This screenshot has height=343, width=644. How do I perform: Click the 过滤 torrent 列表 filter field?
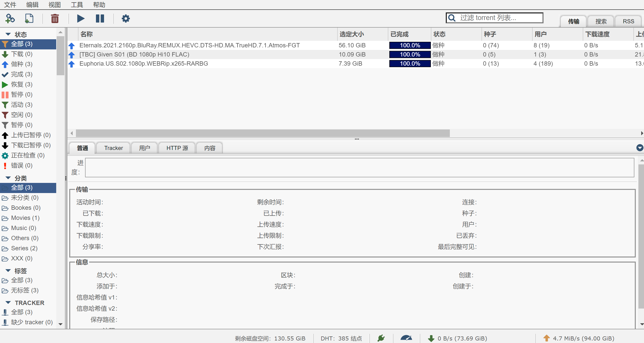pos(494,17)
